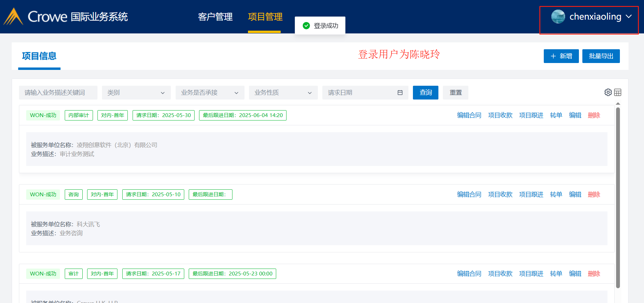Delete the 科大讯飞 咨询 project

tap(594, 195)
